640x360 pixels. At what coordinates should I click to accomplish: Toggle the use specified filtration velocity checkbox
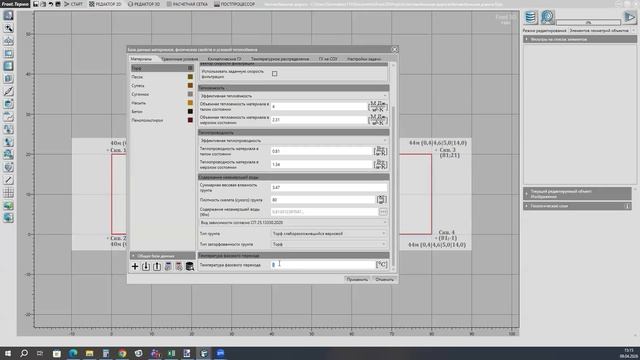275,74
